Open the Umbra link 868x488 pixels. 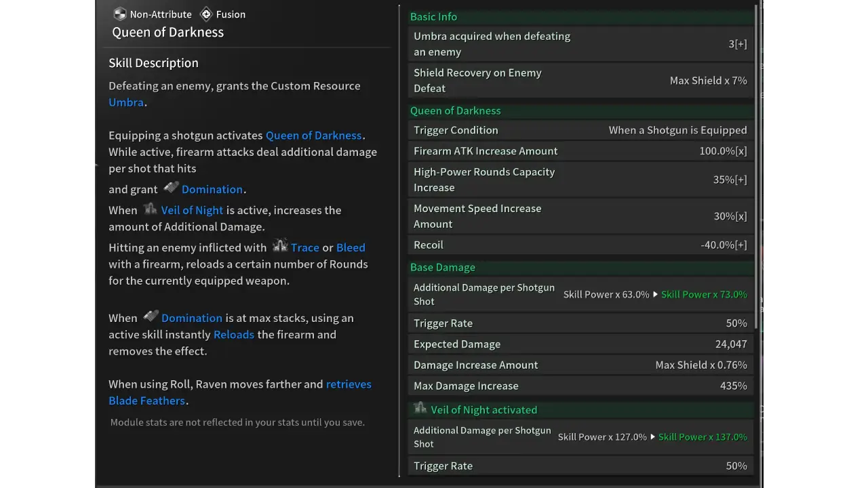[x=126, y=102]
